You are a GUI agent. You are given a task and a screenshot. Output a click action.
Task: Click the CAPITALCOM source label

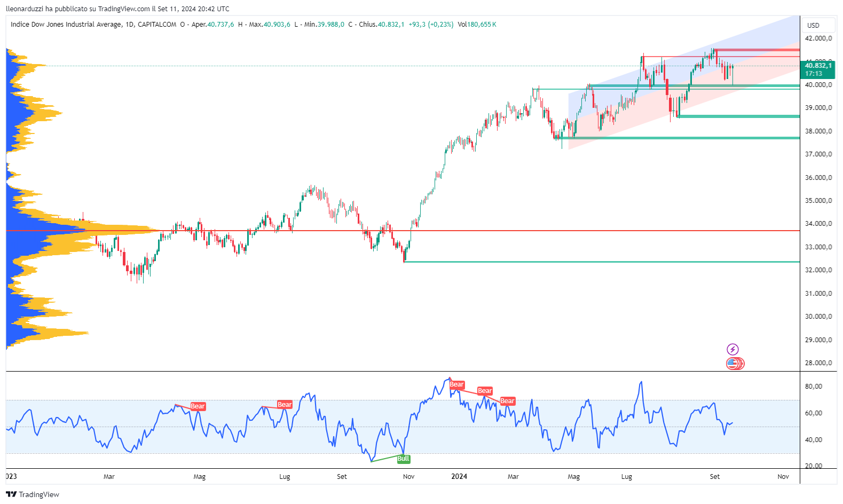pyautogui.click(x=157, y=25)
